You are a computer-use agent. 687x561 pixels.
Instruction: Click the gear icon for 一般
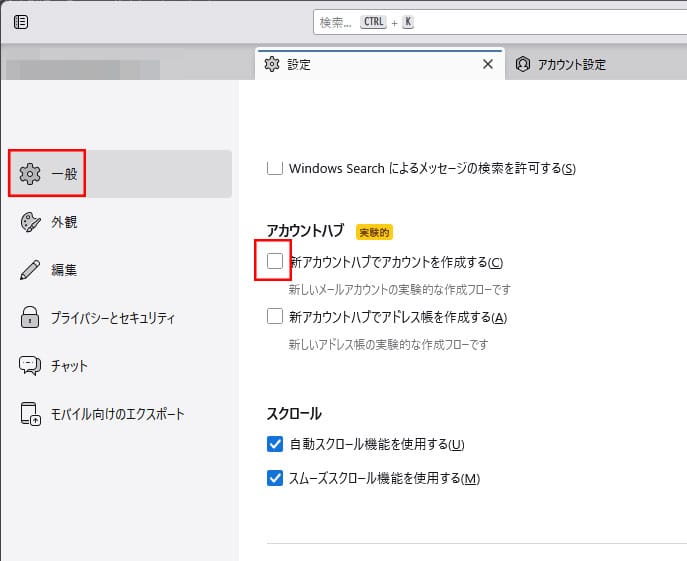pos(30,174)
